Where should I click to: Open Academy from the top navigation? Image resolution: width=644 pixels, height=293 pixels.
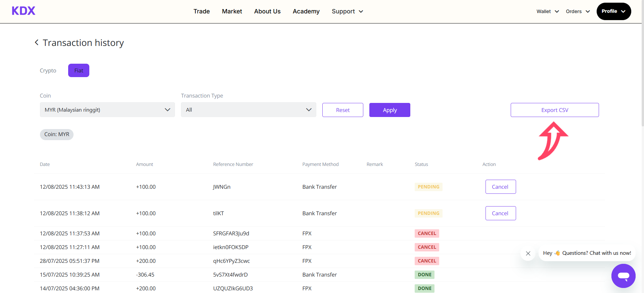tap(306, 11)
